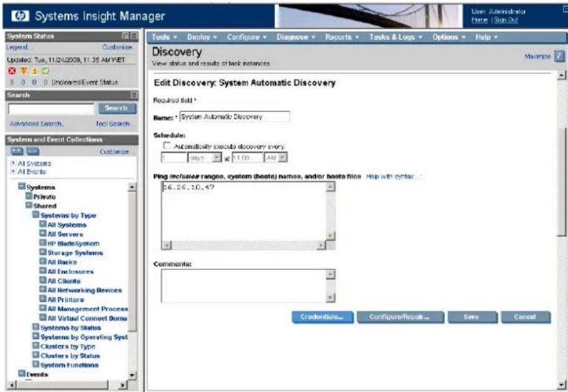Viewport: 568px width, 392px height.
Task: Click the Critical status icon
Action: tap(12, 71)
